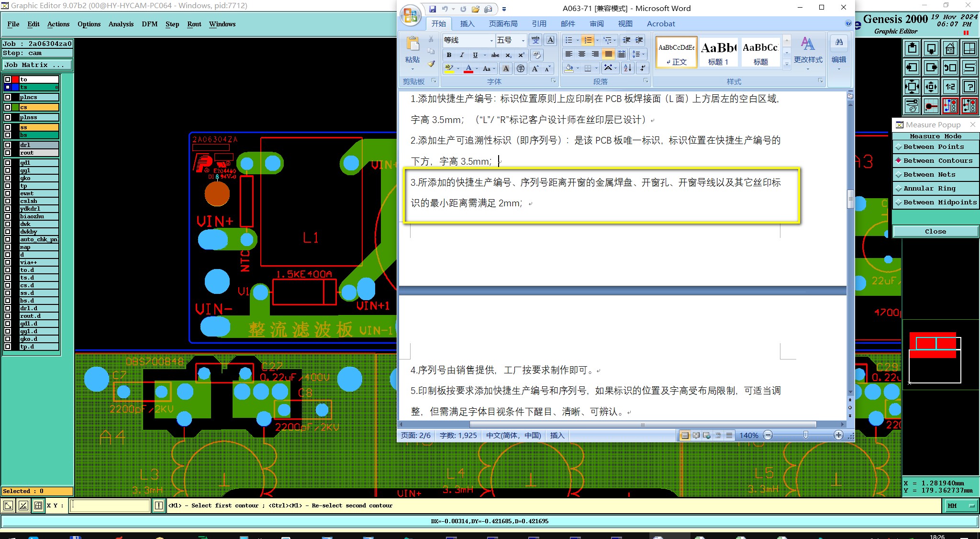980x539 pixels.
Task: Open the DFM menu in Graphic Editor
Action: click(149, 24)
